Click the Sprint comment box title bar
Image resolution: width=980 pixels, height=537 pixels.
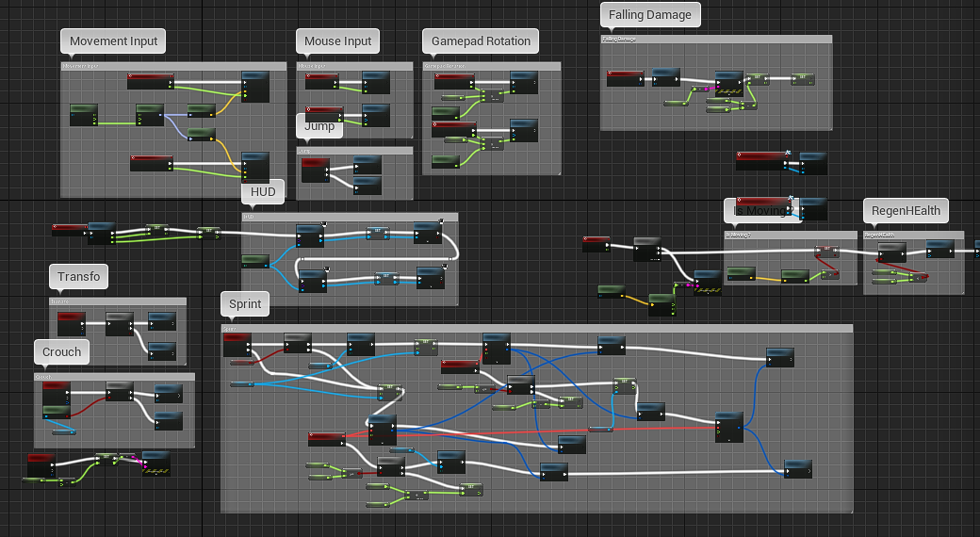point(535,329)
